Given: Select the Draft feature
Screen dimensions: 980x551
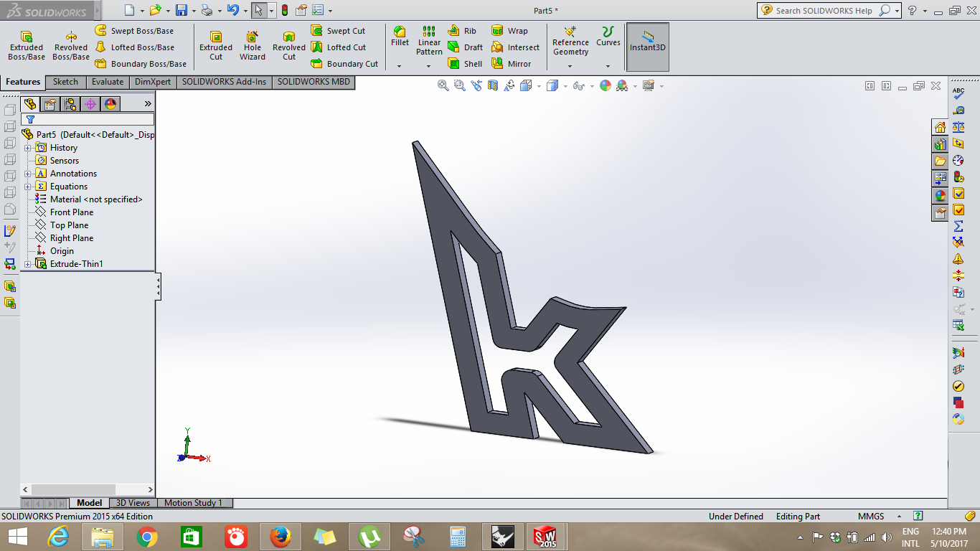Looking at the screenshot, I should click(465, 47).
